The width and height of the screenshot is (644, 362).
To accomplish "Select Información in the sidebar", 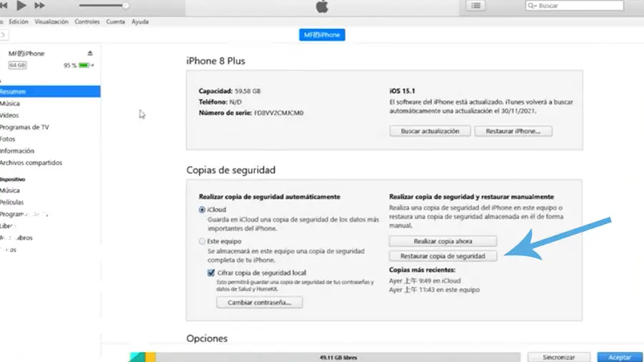I will [x=17, y=151].
